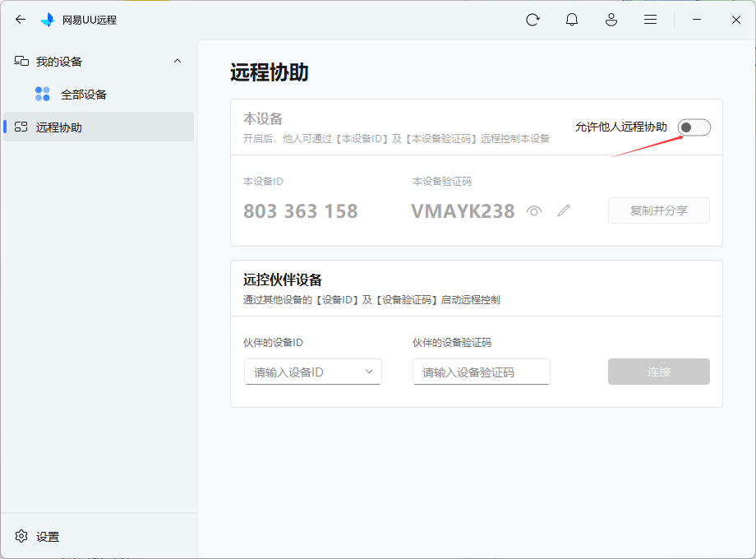
Task: Select 远程协助 in the sidebar
Action: click(x=59, y=127)
